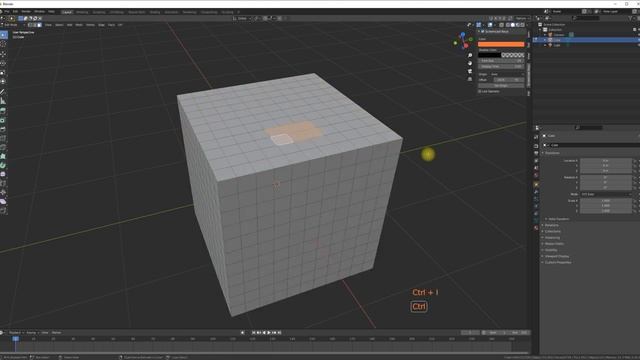Select the Transform tool
640x360 pixels.
(x=3, y=81)
